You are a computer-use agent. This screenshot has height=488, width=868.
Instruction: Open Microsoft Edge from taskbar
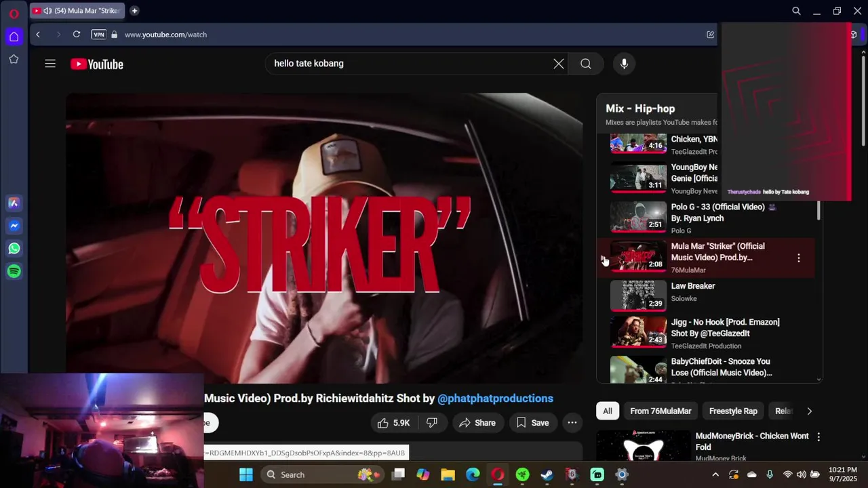tap(473, 474)
